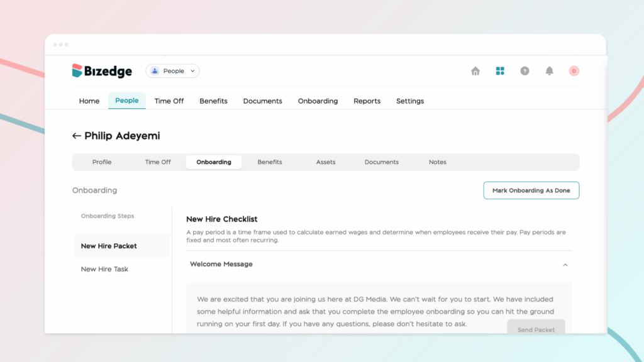The width and height of the screenshot is (644, 362).
Task: Open the People module dropdown
Action: click(x=173, y=71)
